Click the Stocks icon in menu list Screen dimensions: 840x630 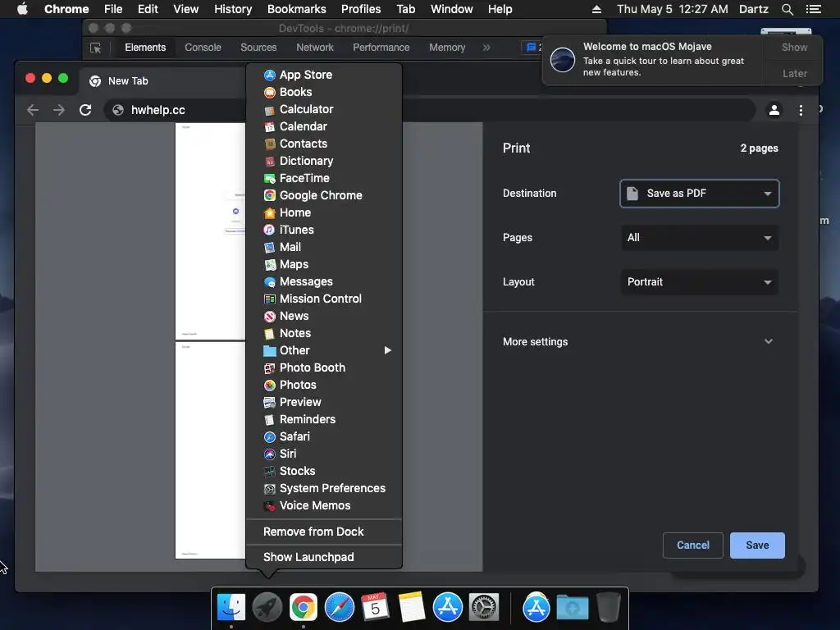269,472
